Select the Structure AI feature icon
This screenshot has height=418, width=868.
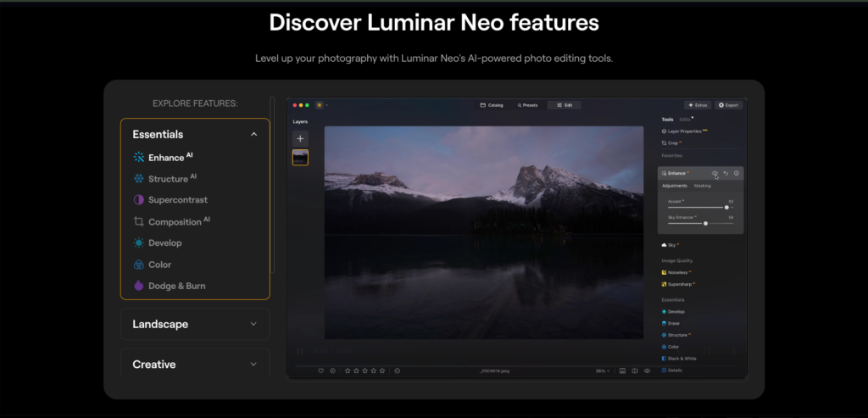[139, 179]
